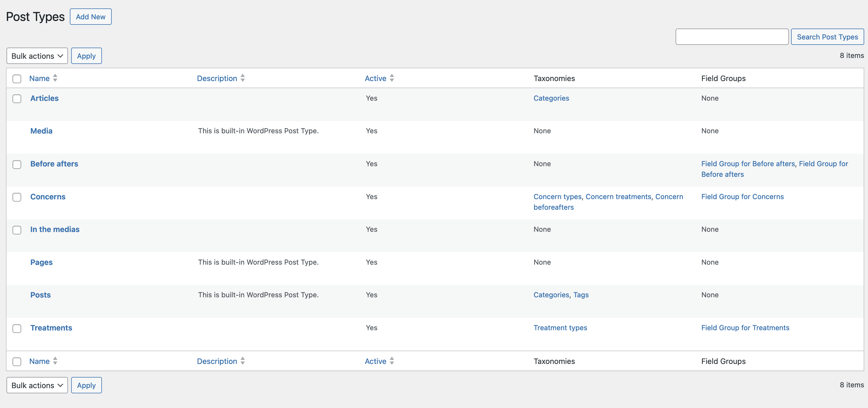
Task: Click None under Field Groups in Posts row
Action: click(x=710, y=295)
